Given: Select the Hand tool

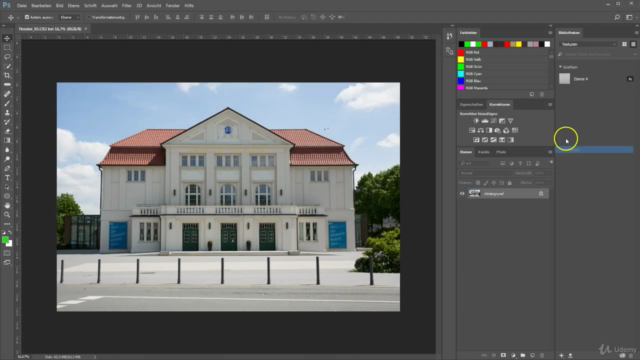Looking at the screenshot, I should 7,205.
